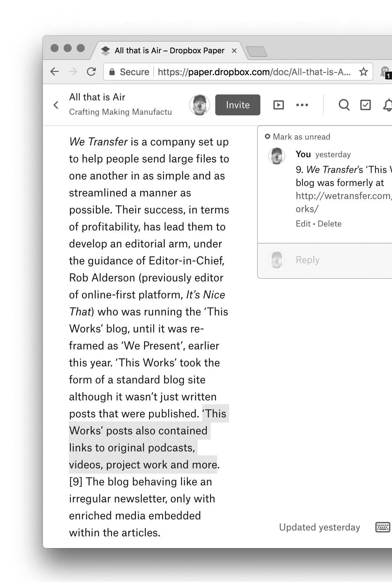Select the All that is Air – Dropbox Paper tab
This screenshot has height=588, width=392.
(x=170, y=51)
